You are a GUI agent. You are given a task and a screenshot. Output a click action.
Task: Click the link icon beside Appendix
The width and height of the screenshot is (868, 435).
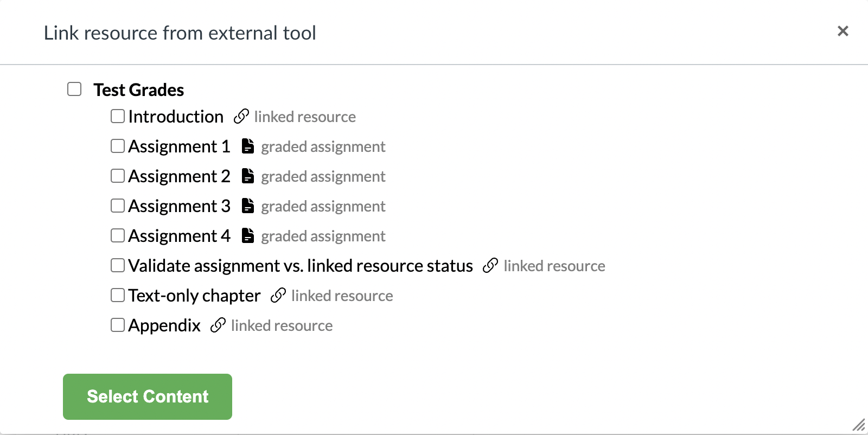pos(218,325)
